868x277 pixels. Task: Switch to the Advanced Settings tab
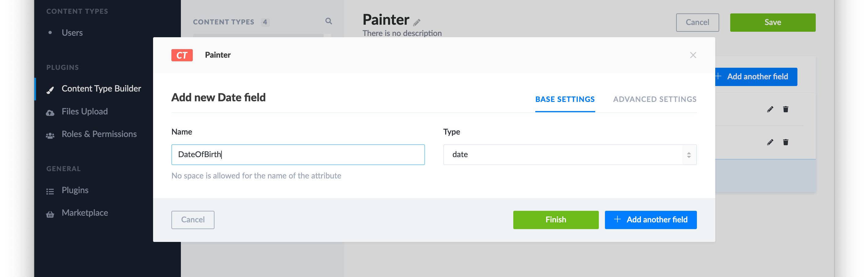point(654,99)
